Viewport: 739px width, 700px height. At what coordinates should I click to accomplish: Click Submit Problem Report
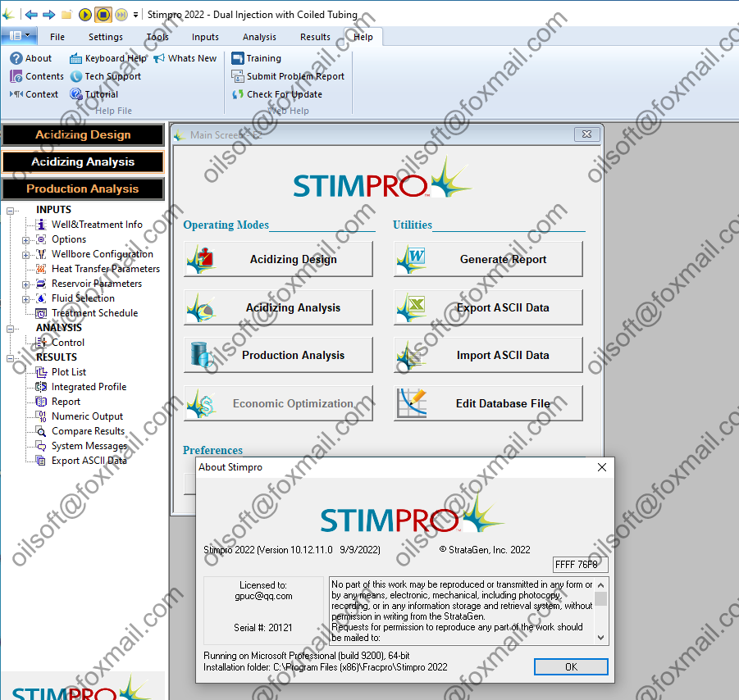click(288, 76)
